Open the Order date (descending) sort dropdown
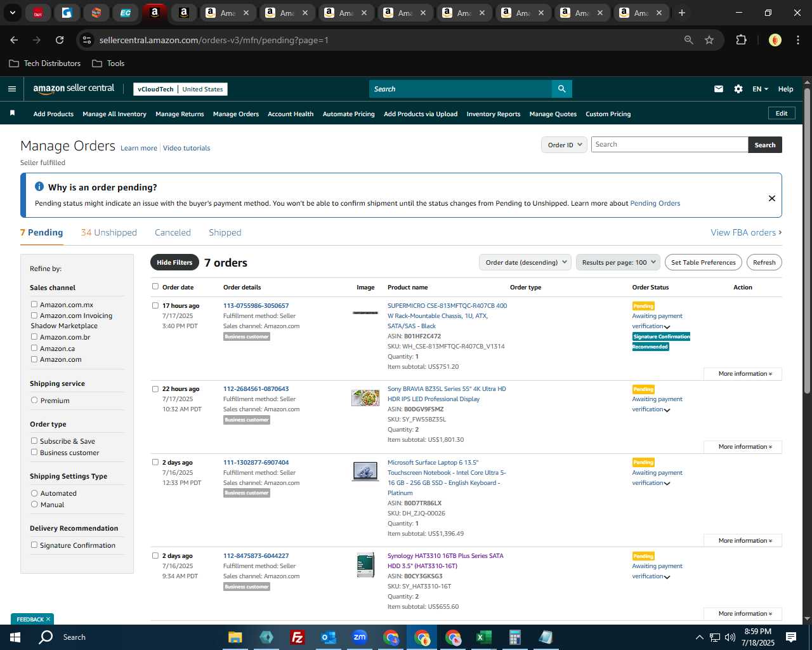812x650 pixels. point(525,262)
